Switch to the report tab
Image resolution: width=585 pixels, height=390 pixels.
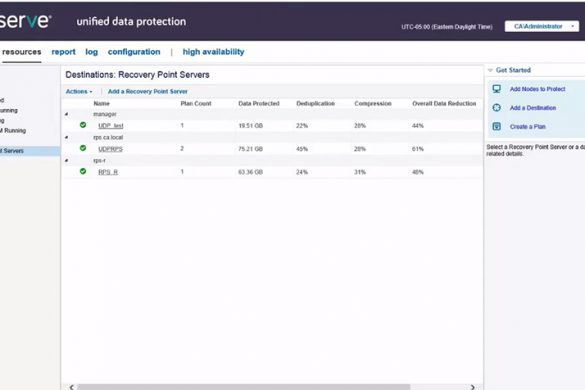[x=63, y=52]
